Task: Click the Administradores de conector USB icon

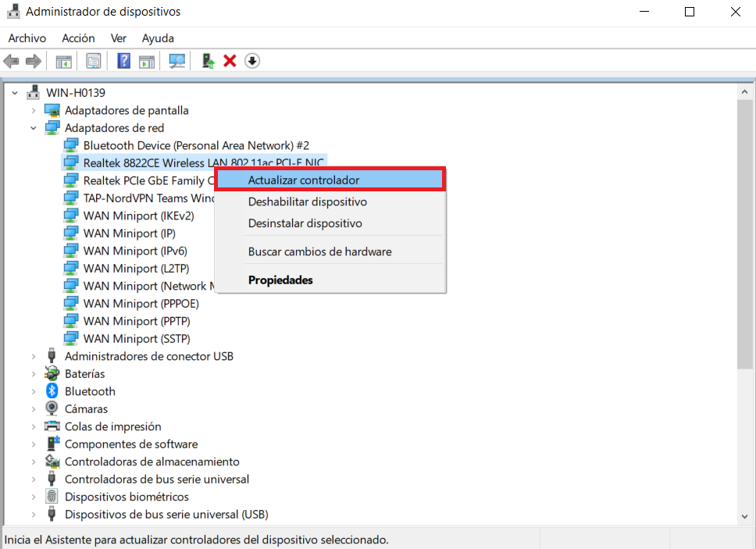Action: 52,355
